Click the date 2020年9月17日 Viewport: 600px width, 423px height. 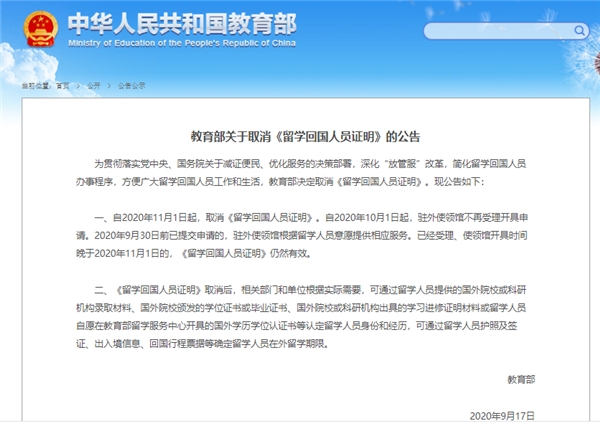[x=502, y=416]
